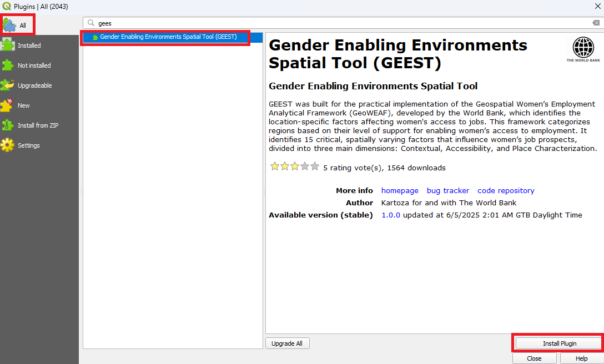
Task: Open the Install from ZIP tab
Action: click(39, 125)
